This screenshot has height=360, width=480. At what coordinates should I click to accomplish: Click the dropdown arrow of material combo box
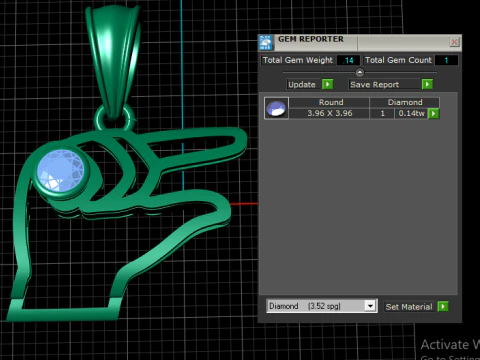pyautogui.click(x=370, y=306)
